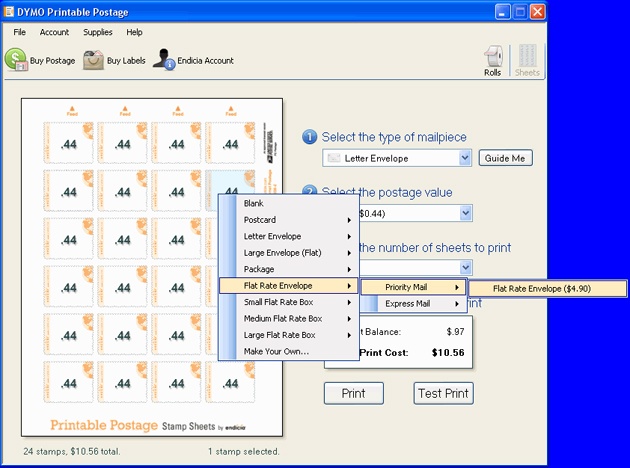Click 'Select the type of mailpiece' heading
Image resolution: width=630 pixels, height=468 pixels.
[x=394, y=137]
